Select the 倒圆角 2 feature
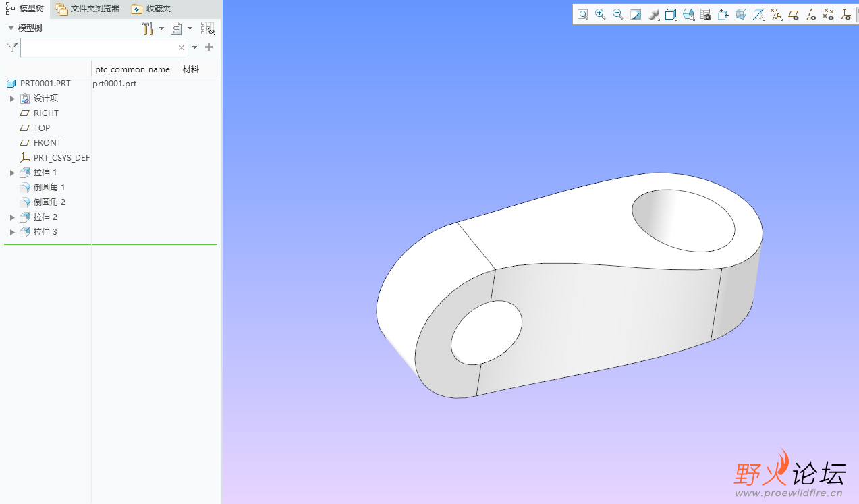Screen dimensions: 859x504 [x=49, y=202]
